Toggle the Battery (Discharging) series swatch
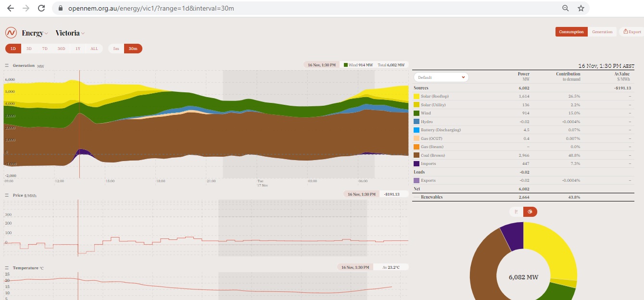Screen dimensions: 644x300 [x=417, y=130]
